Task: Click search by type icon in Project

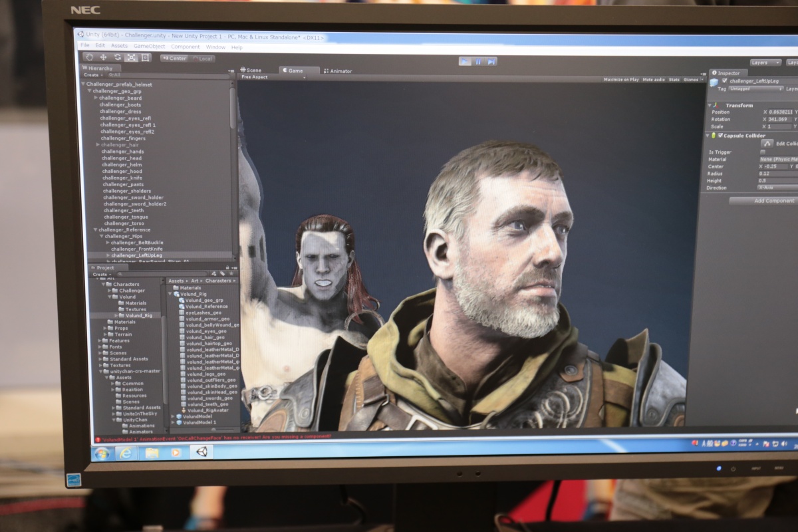Action: (214, 273)
